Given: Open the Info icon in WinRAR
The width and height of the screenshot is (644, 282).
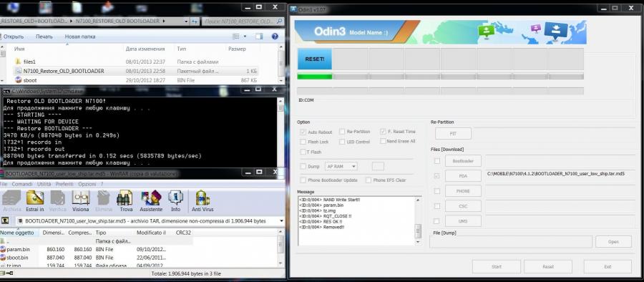Looking at the screenshot, I should 175,201.
